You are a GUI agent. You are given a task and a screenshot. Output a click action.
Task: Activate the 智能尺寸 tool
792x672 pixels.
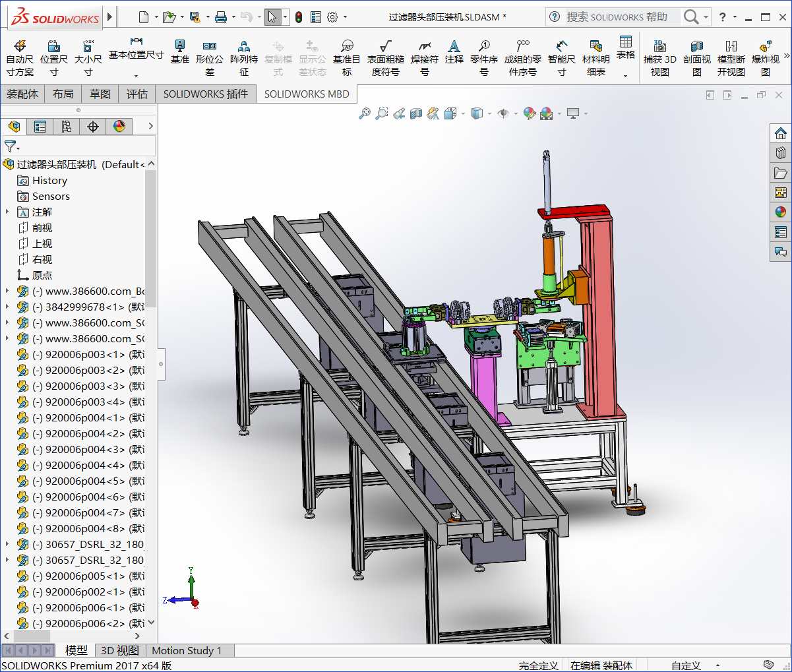562,58
